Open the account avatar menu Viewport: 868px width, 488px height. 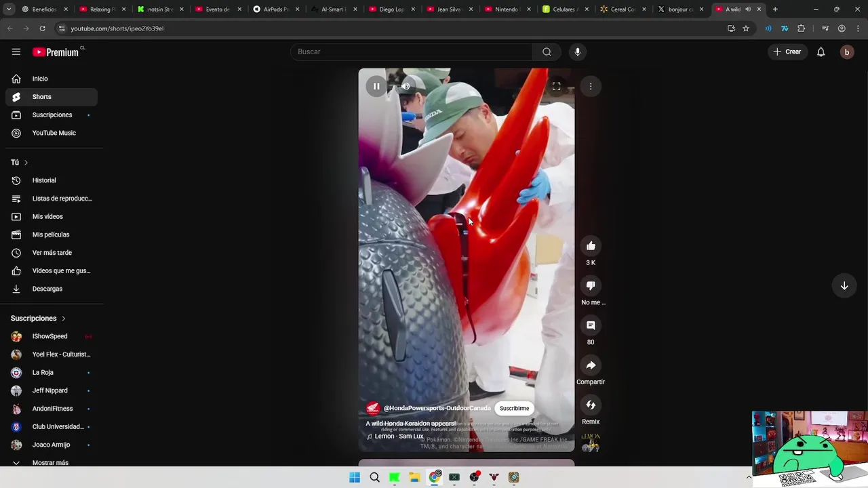(846, 52)
